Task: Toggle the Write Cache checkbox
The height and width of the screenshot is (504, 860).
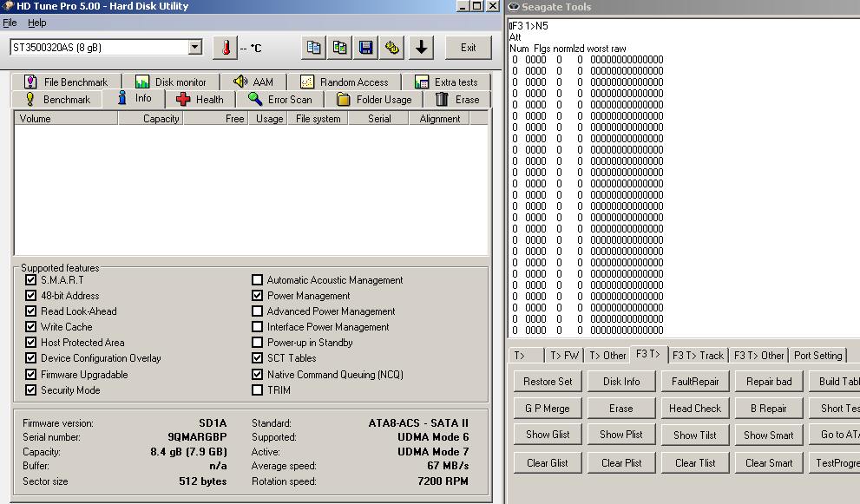Action: (x=30, y=326)
